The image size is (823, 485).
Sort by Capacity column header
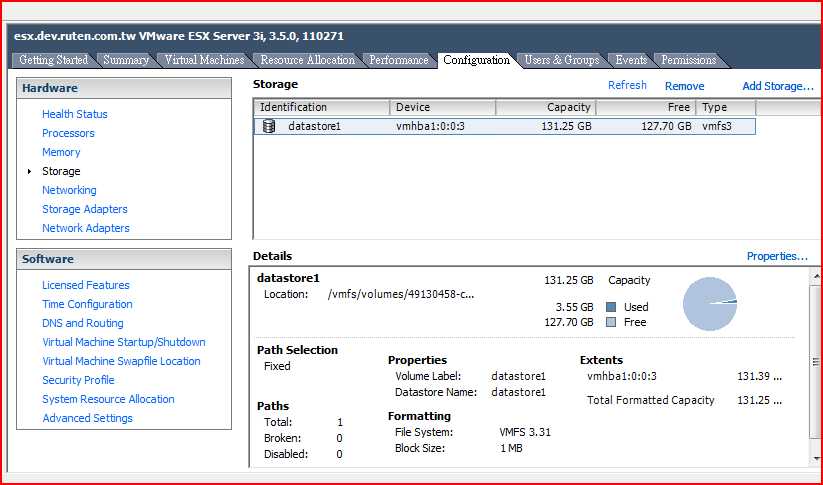pos(545,107)
